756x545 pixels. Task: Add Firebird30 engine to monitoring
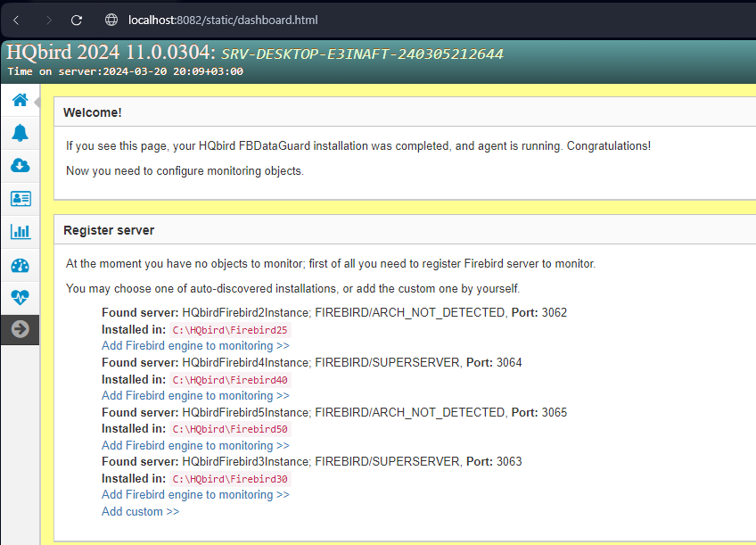[195, 495]
